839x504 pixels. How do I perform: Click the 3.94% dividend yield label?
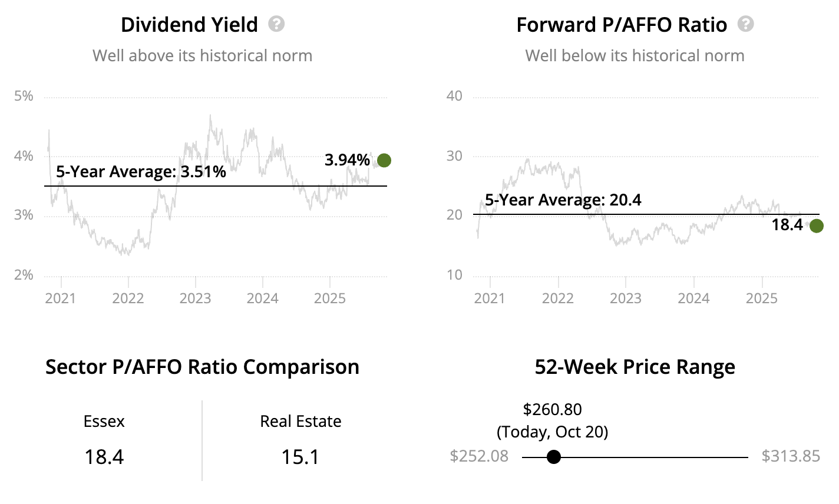(347, 160)
